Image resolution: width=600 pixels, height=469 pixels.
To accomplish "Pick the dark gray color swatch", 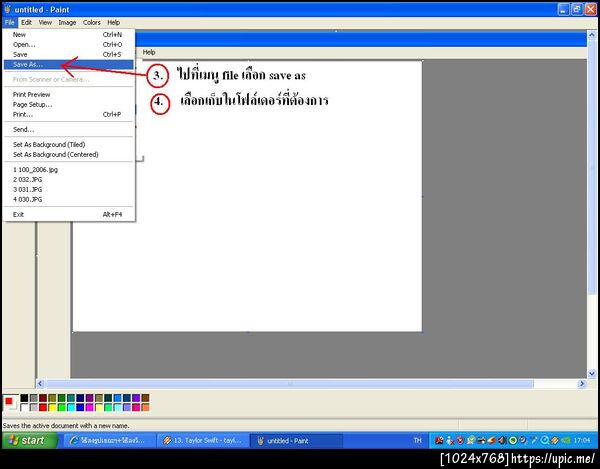I will pyautogui.click(x=34, y=398).
